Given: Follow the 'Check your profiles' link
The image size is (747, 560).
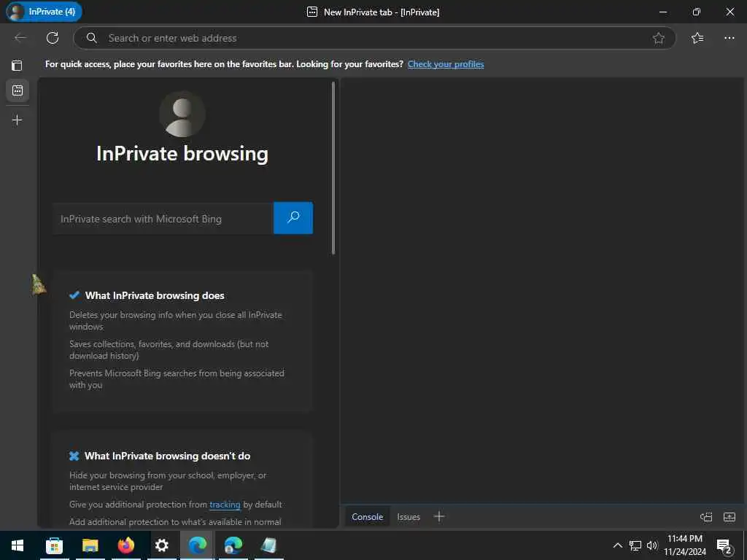Looking at the screenshot, I should tap(446, 64).
